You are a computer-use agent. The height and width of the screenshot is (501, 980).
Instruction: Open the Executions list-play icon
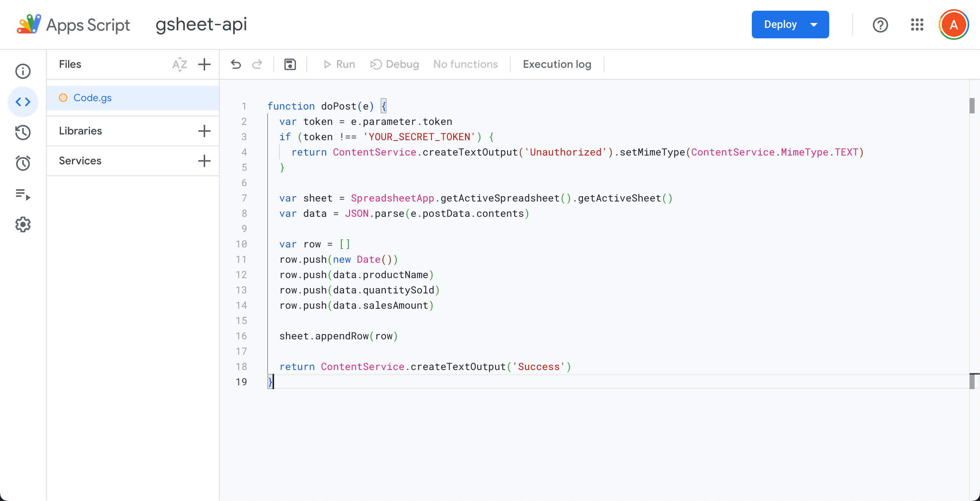(x=23, y=194)
